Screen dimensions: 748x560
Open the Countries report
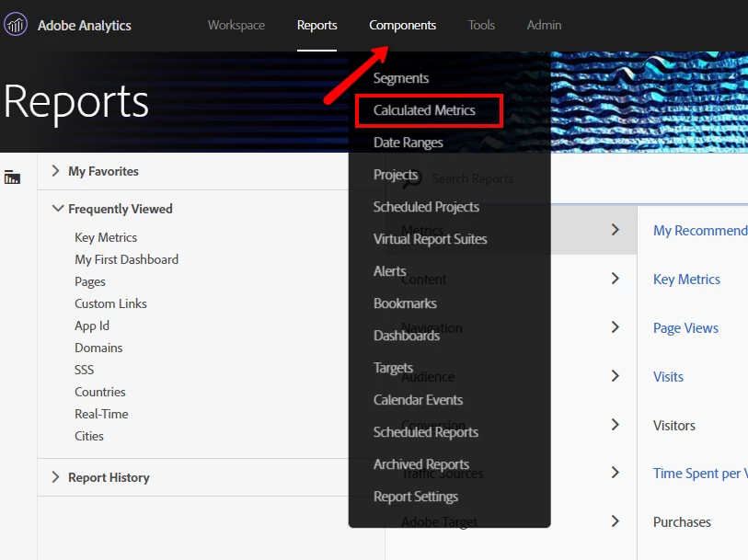point(99,392)
